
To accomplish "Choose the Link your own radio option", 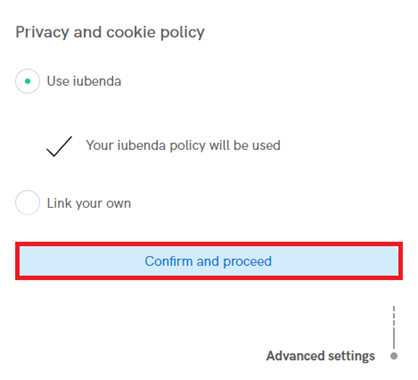I will [x=28, y=203].
